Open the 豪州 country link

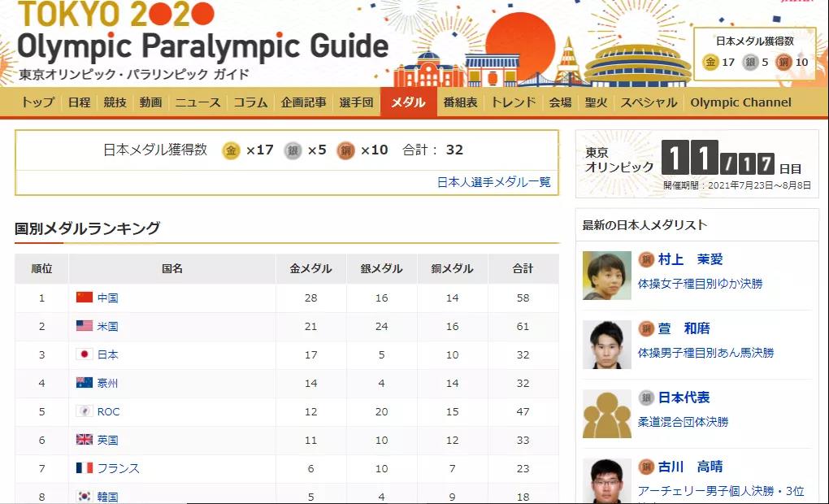point(108,384)
